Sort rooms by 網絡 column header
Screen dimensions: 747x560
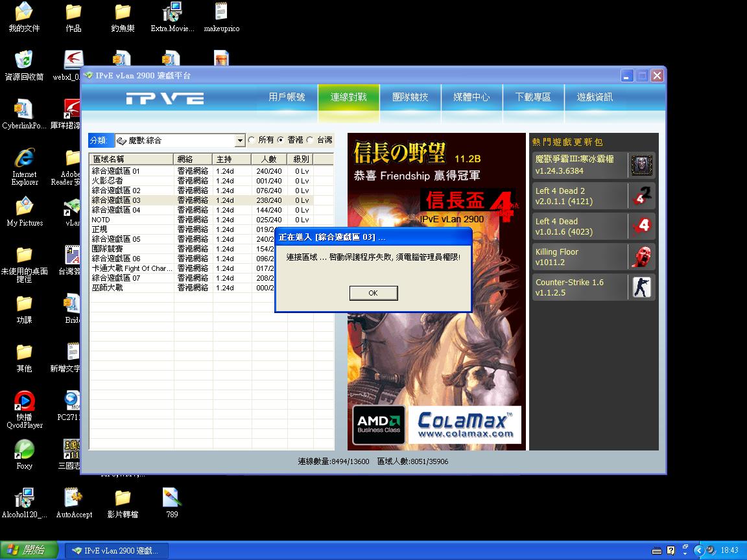pos(193,159)
